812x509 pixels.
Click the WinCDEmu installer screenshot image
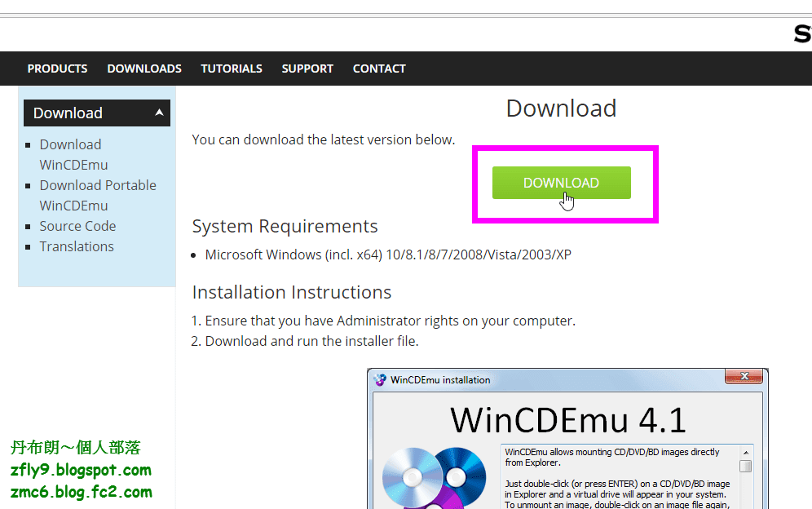pos(567,439)
